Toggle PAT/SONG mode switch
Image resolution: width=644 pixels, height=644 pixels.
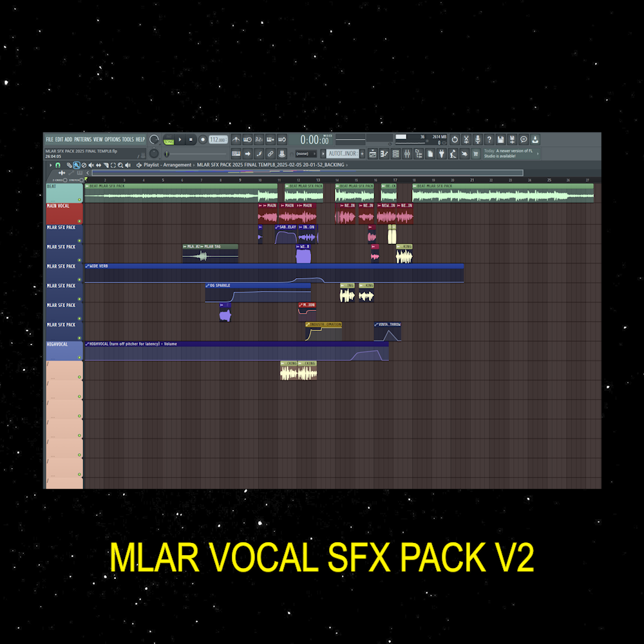(169, 140)
